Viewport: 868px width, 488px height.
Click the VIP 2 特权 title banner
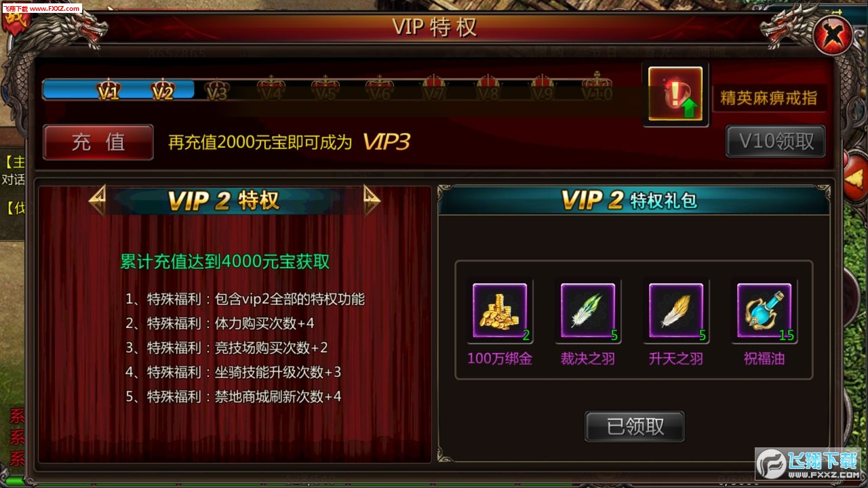click(x=223, y=201)
